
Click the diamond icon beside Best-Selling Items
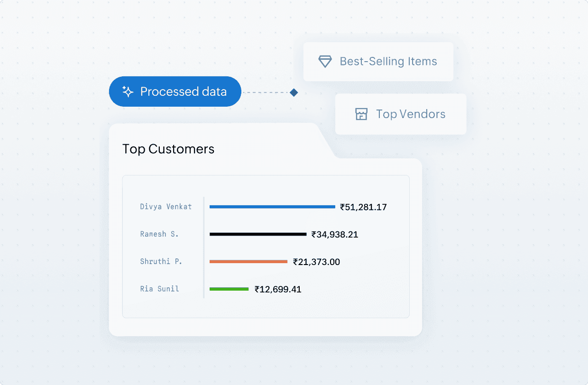[325, 62]
